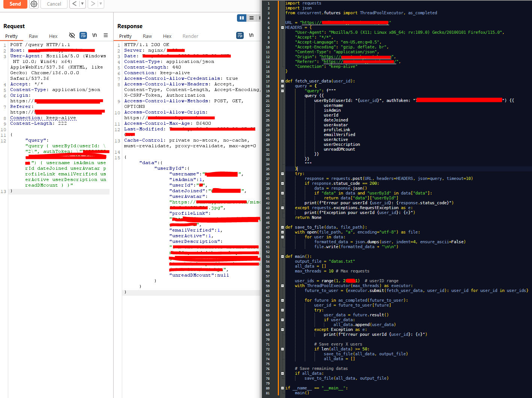
Task: Go back to previous request in history
Action: point(74,4)
